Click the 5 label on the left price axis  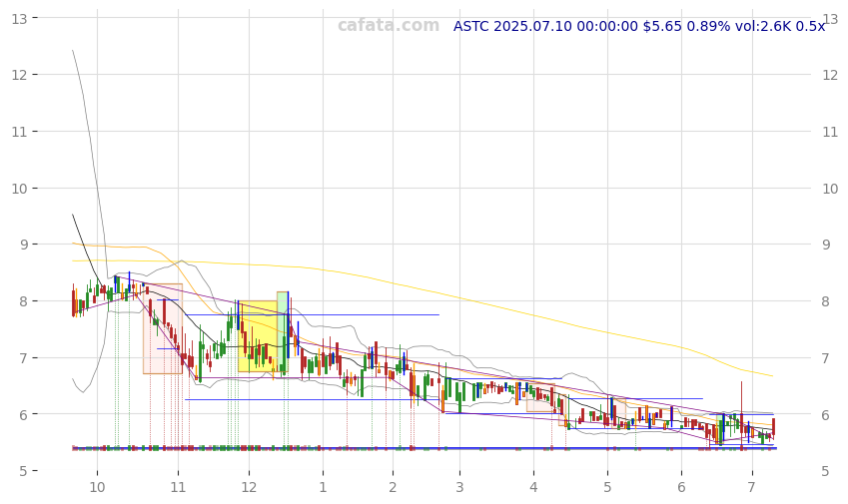pos(24,471)
